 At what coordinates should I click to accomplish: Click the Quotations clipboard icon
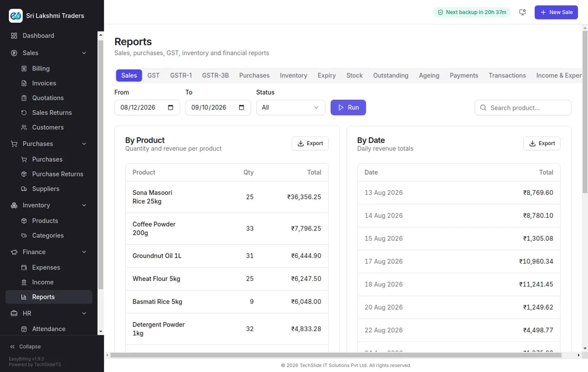pyautogui.click(x=24, y=98)
